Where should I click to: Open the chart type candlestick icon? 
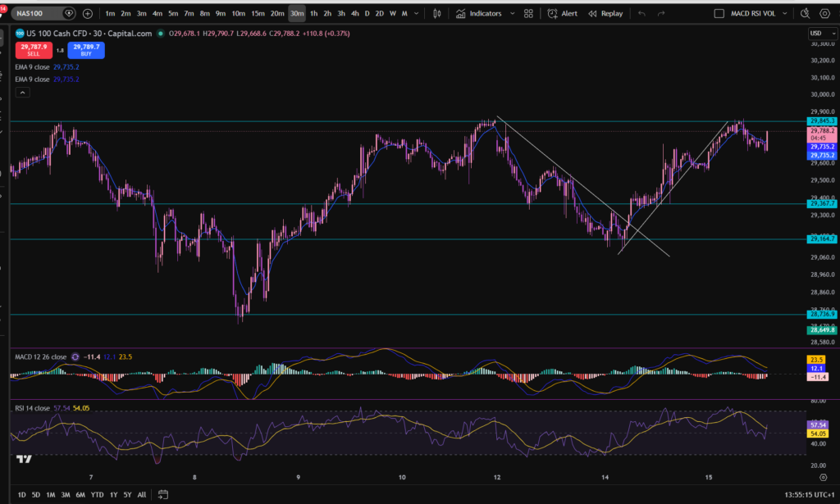coord(437,13)
